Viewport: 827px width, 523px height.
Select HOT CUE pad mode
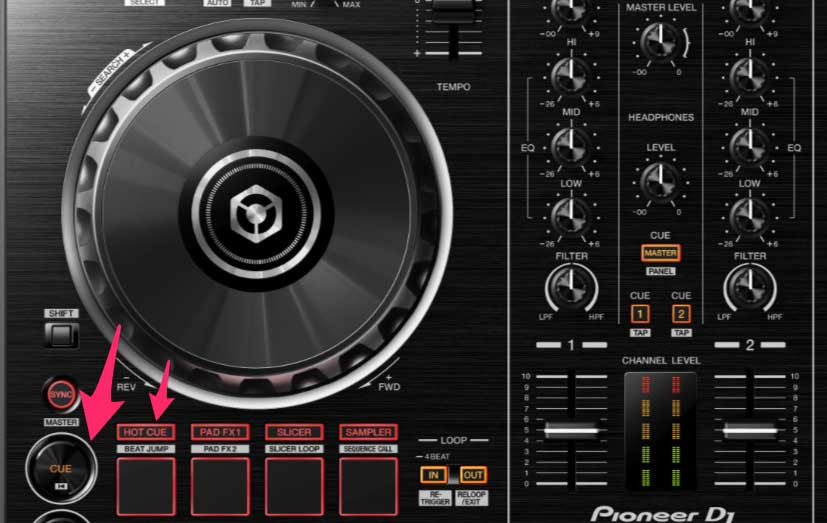146,432
